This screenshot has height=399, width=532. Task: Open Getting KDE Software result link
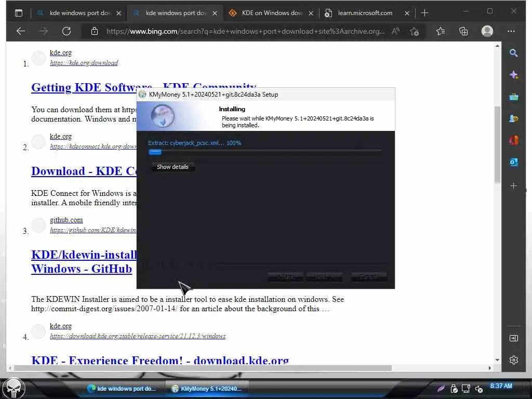click(x=144, y=87)
